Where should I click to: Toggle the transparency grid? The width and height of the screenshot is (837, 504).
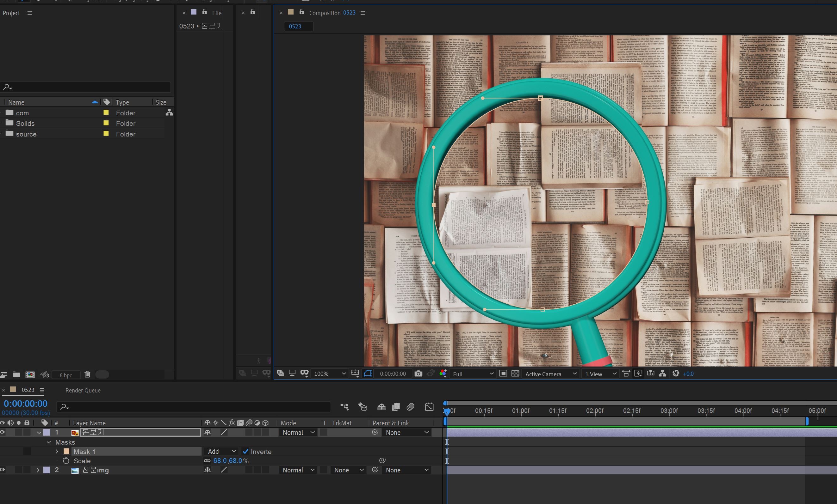tap(515, 374)
